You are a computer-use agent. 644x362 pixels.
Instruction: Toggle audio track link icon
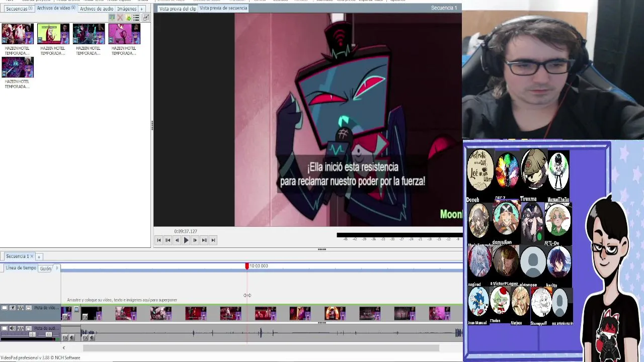(x=21, y=328)
